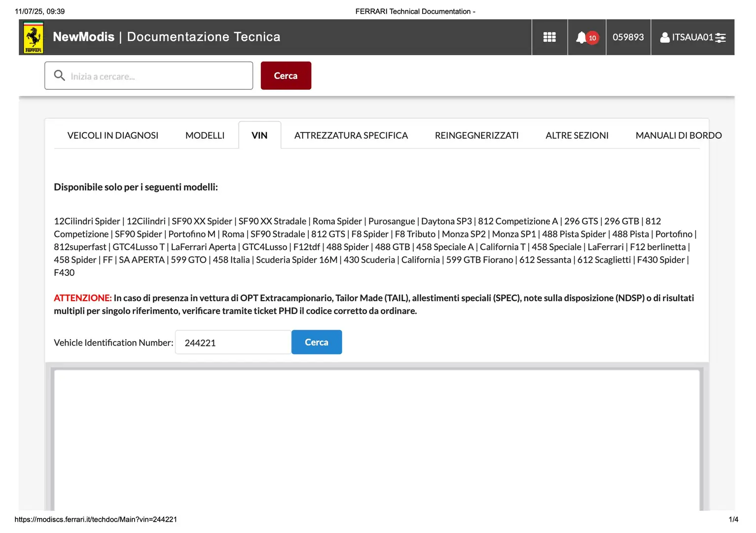Click 'Documentazione Tecnica' header text

[204, 37]
